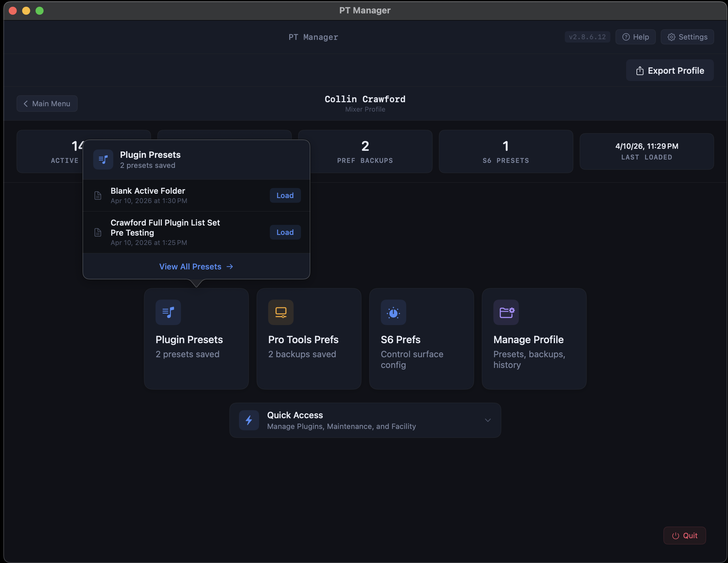Load the Blank Active Folder preset
The image size is (728, 563).
285,195
